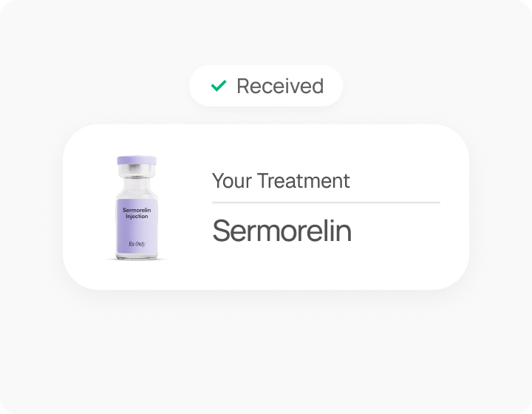Click the word Injection on vial label
Viewport: 532px width, 414px height.
pyautogui.click(x=137, y=216)
